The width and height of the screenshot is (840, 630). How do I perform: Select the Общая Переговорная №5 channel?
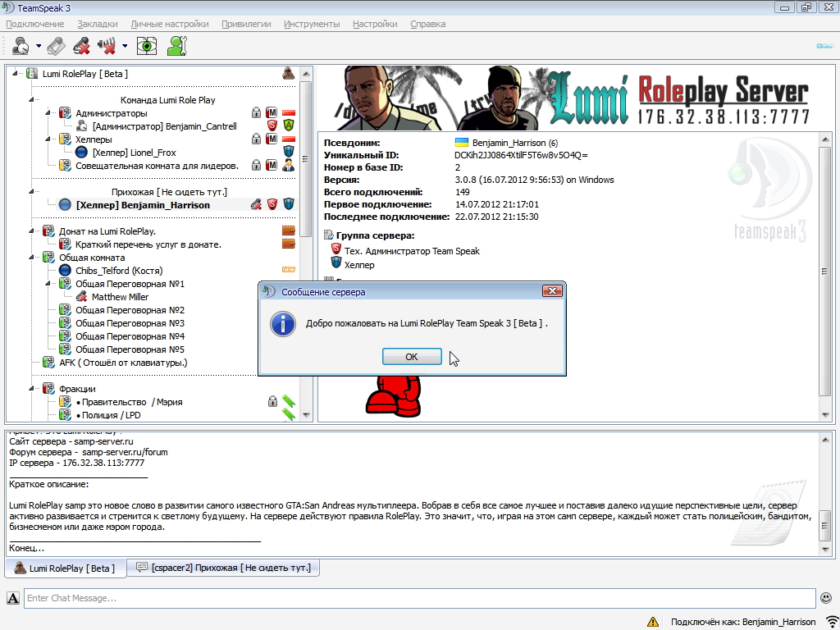[x=130, y=349]
